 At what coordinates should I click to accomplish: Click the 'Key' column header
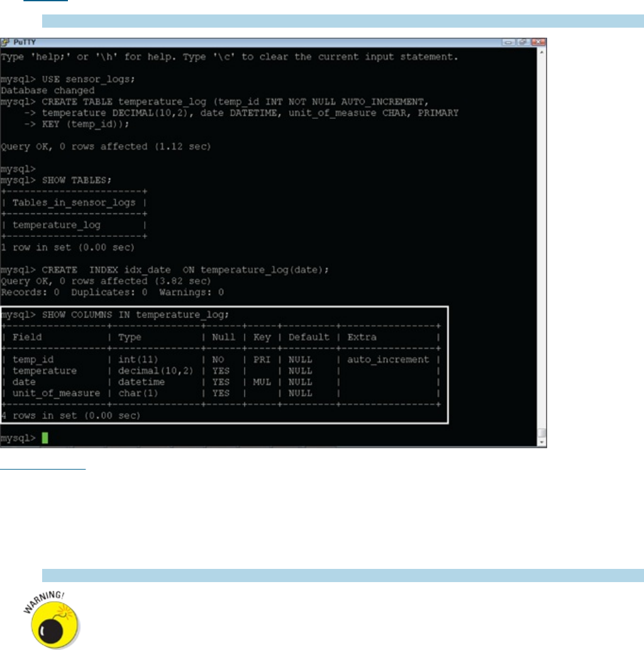click(x=262, y=337)
